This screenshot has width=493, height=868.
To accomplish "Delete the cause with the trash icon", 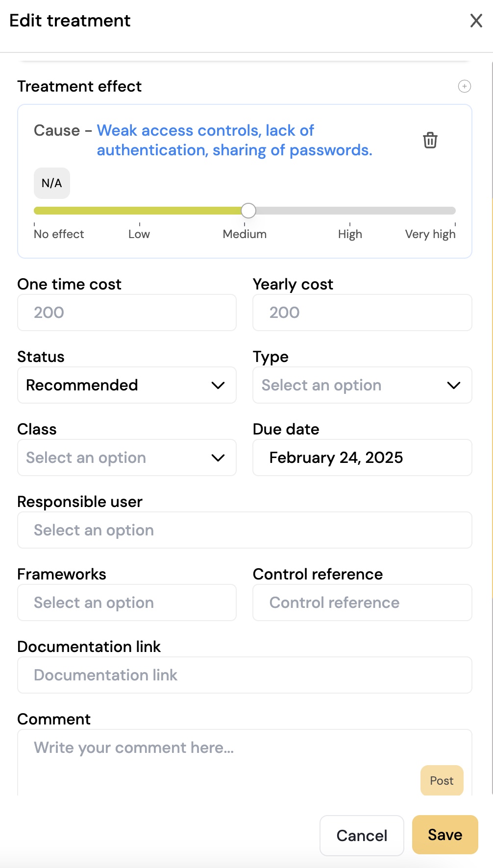I will point(430,140).
